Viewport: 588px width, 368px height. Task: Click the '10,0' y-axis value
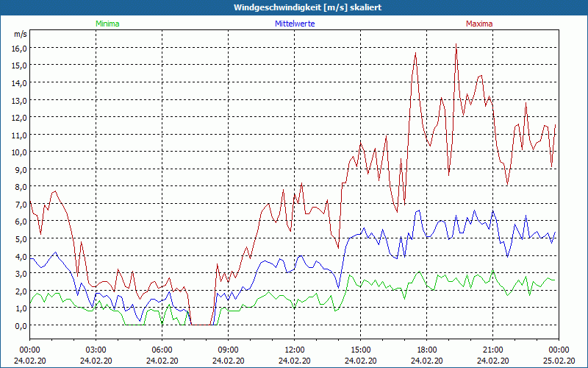pos(20,152)
